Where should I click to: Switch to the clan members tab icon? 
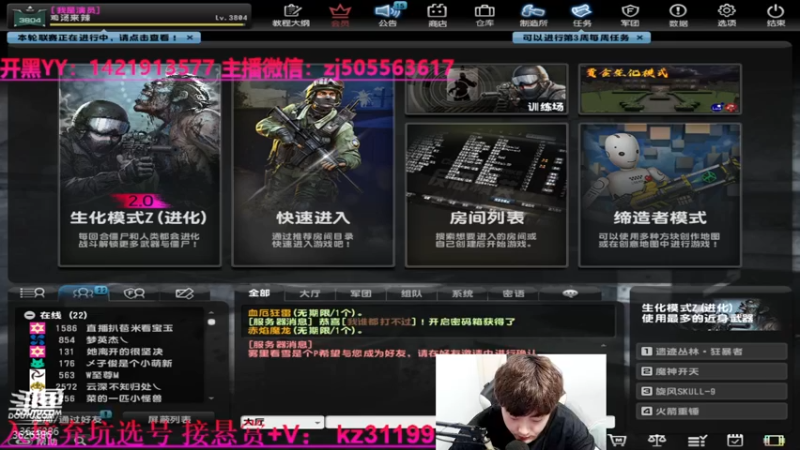[x=135, y=293]
